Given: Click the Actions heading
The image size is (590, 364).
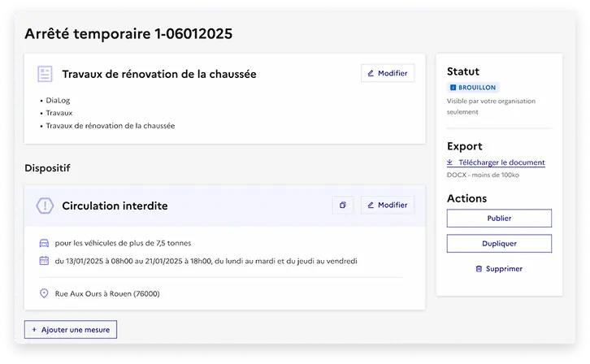Looking at the screenshot, I should (467, 198).
